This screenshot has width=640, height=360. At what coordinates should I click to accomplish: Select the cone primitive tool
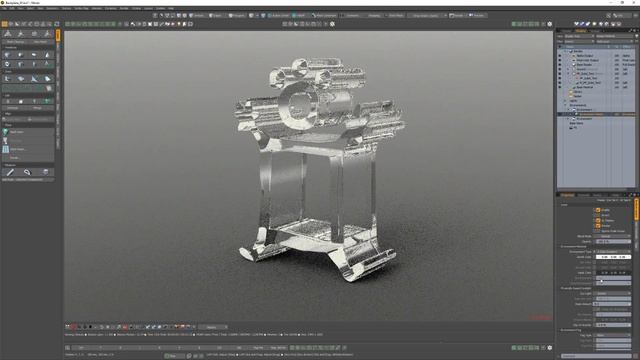click(47, 55)
